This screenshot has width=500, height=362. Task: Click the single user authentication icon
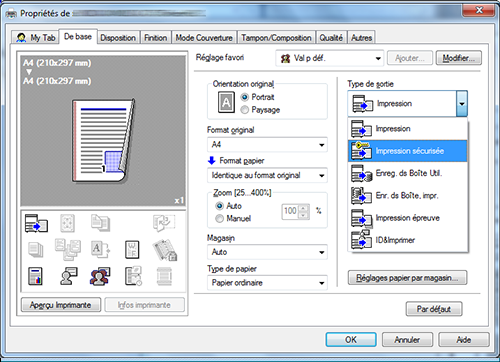point(69,276)
